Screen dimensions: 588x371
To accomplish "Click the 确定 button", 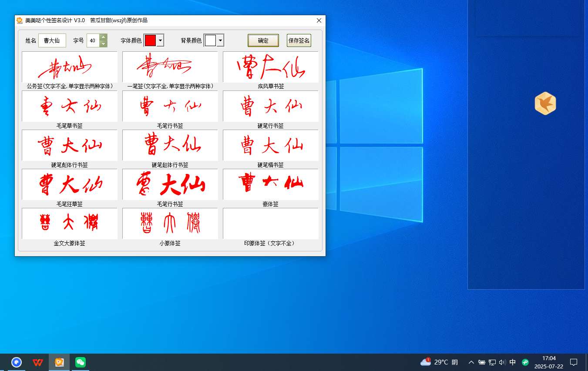I will (263, 40).
